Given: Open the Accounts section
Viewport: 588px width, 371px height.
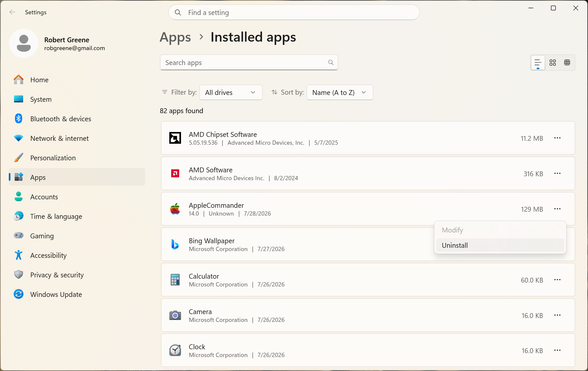Looking at the screenshot, I should pos(77,197).
